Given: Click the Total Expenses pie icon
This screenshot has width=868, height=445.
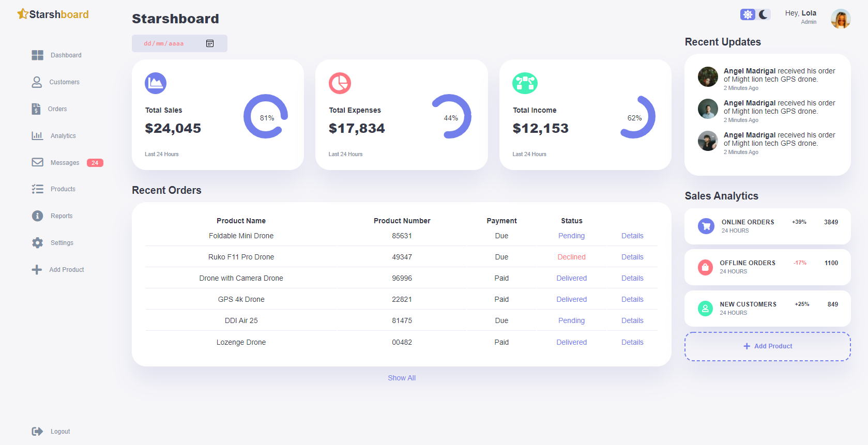Looking at the screenshot, I should point(340,83).
